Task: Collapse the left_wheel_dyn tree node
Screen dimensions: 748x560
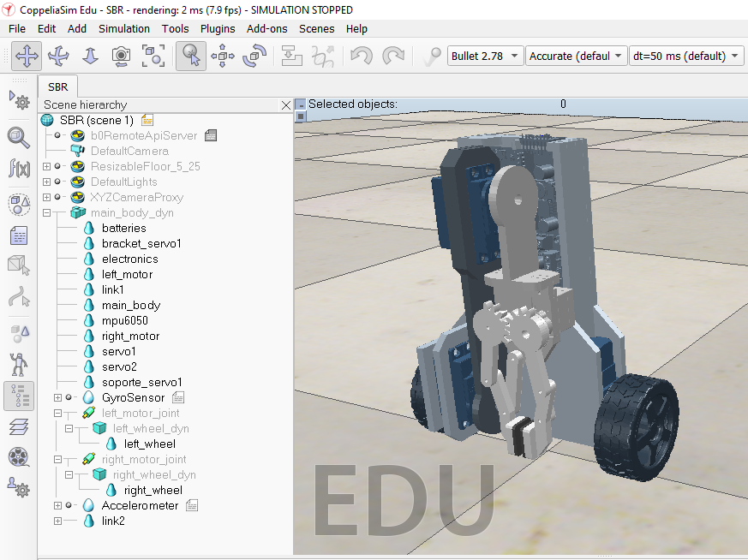Action: (69, 428)
